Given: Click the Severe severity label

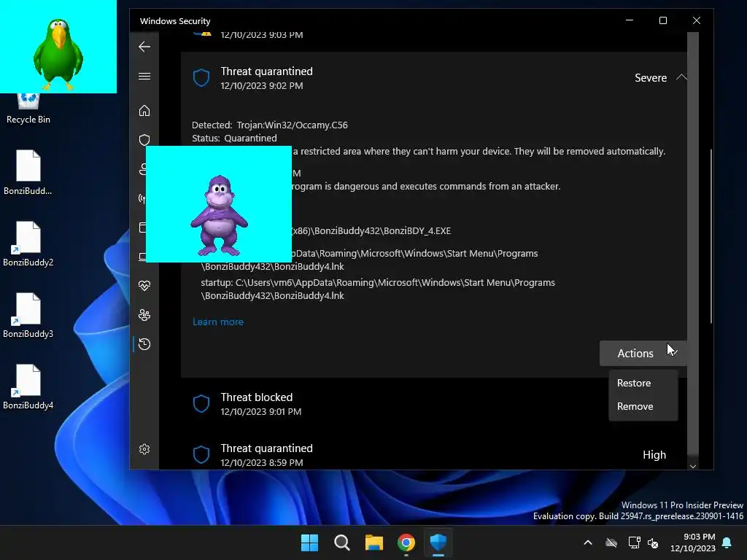Looking at the screenshot, I should (651, 77).
